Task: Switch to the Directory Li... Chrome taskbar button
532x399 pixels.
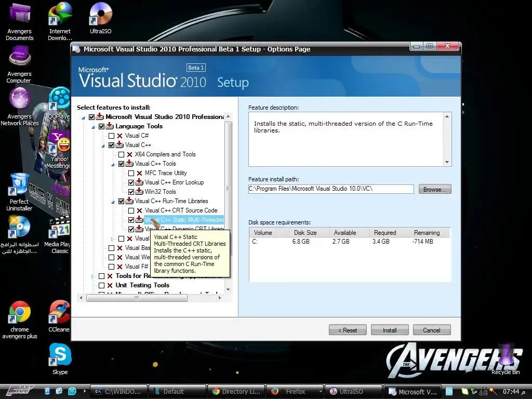Action: 236,391
